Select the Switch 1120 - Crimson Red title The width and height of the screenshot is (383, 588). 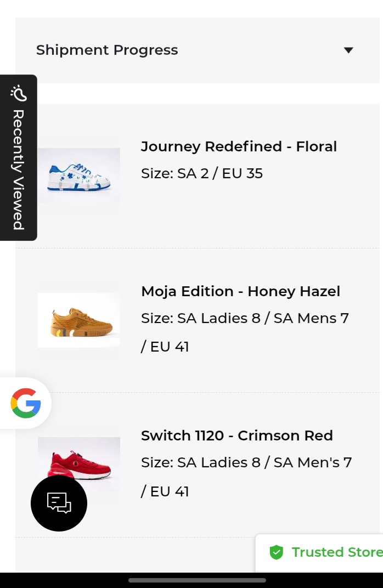click(x=237, y=436)
